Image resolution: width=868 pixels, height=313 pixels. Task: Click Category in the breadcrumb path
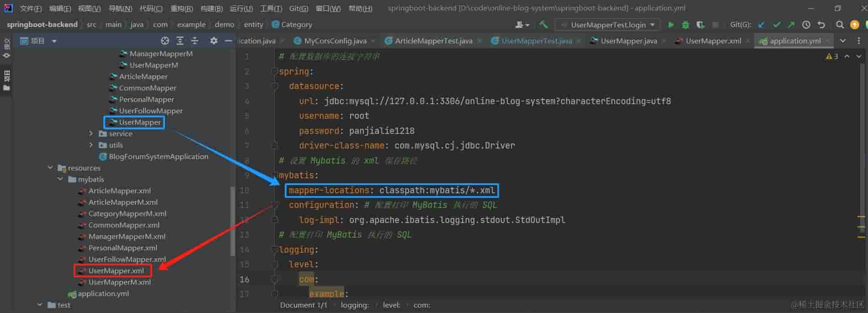(296, 25)
